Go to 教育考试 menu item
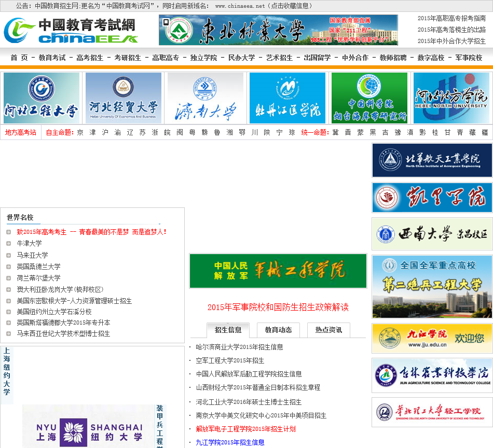This screenshot has height=448, width=493. click(x=52, y=58)
